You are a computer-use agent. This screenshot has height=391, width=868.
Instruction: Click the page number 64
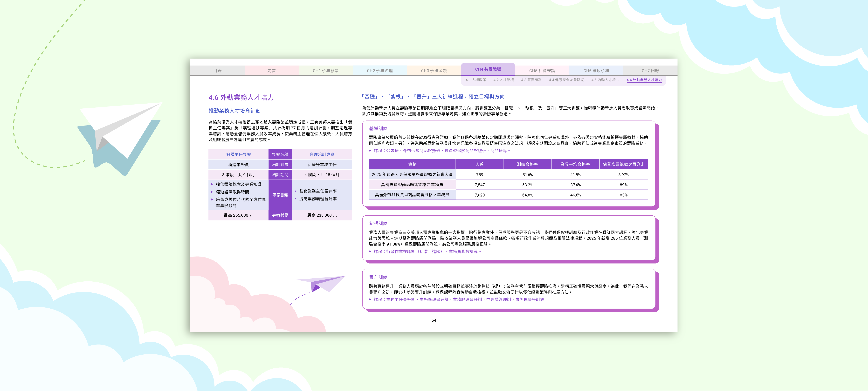434,321
